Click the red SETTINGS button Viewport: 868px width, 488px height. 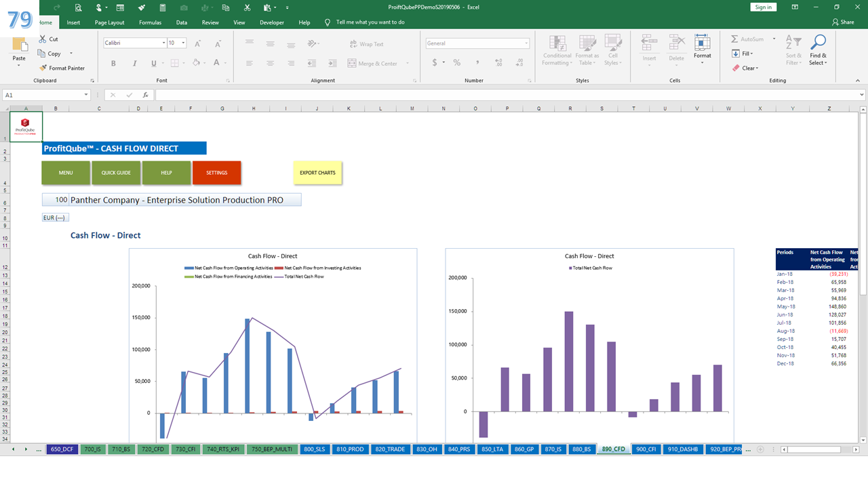217,173
